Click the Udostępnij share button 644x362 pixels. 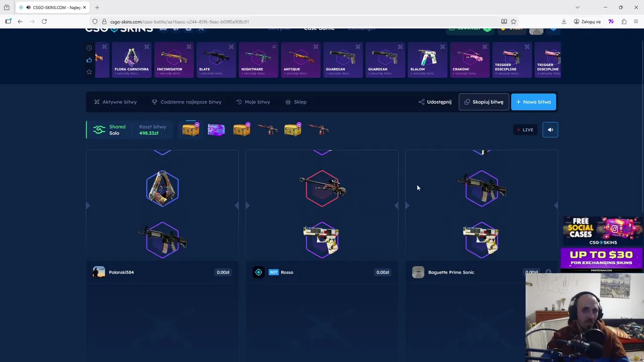435,102
